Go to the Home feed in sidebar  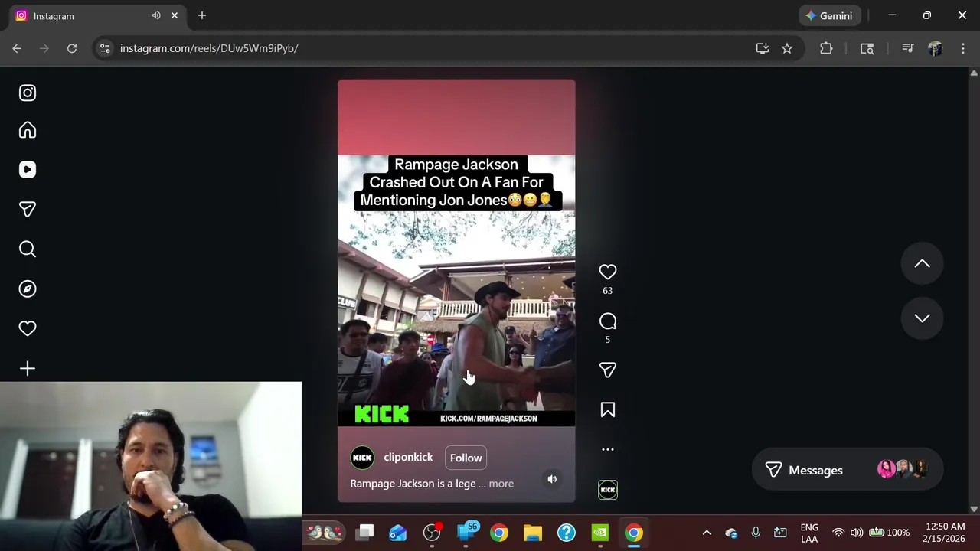tap(28, 130)
